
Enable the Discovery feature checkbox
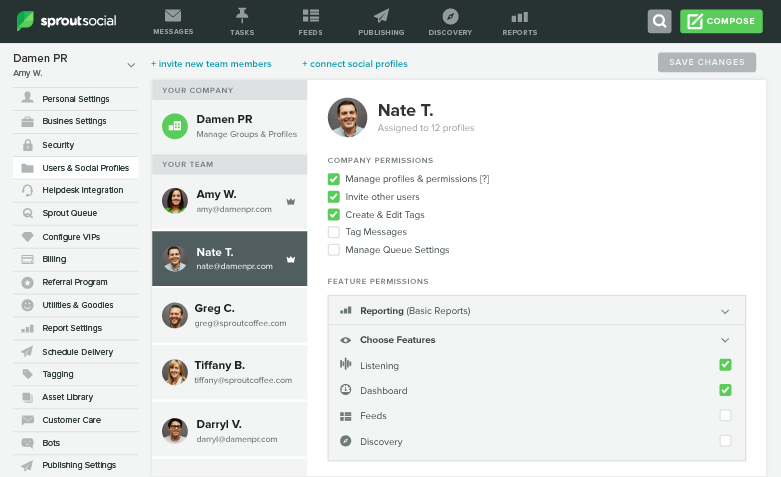[x=725, y=441]
